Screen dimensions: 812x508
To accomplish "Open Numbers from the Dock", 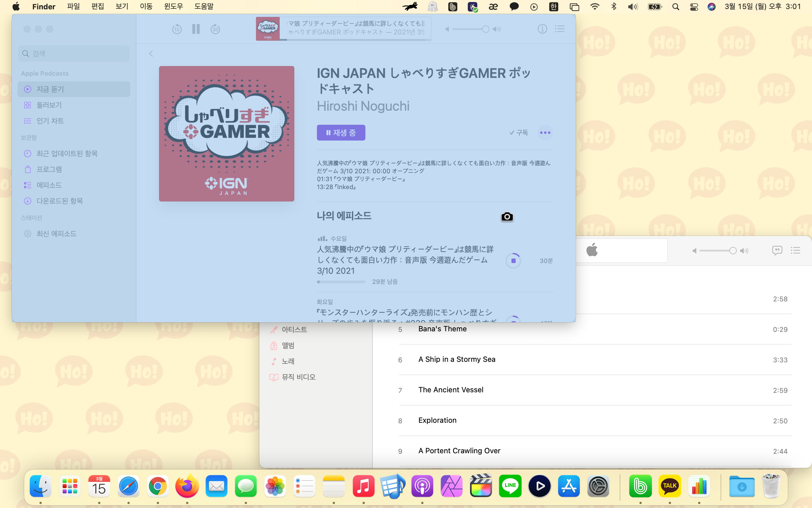I will pos(699,486).
